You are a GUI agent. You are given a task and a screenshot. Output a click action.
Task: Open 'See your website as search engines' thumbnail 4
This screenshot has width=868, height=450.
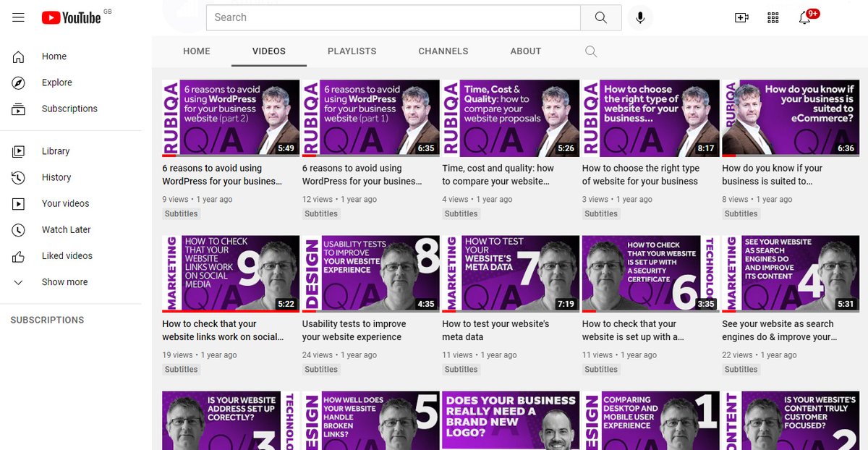(791, 273)
